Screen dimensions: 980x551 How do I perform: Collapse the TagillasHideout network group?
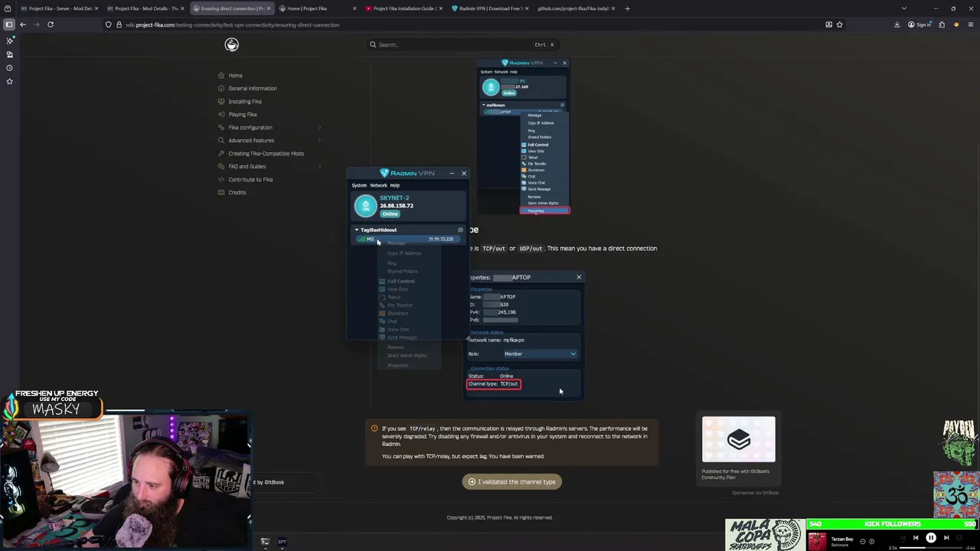356,230
